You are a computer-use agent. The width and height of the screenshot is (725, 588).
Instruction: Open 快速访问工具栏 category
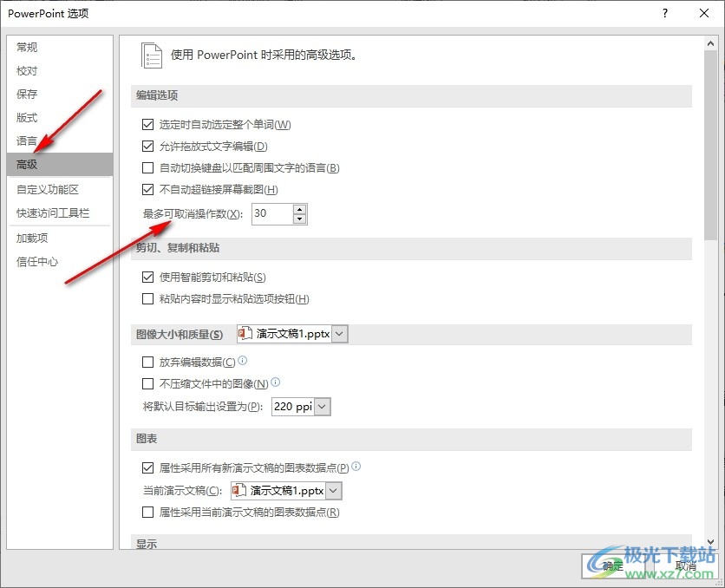(x=60, y=213)
